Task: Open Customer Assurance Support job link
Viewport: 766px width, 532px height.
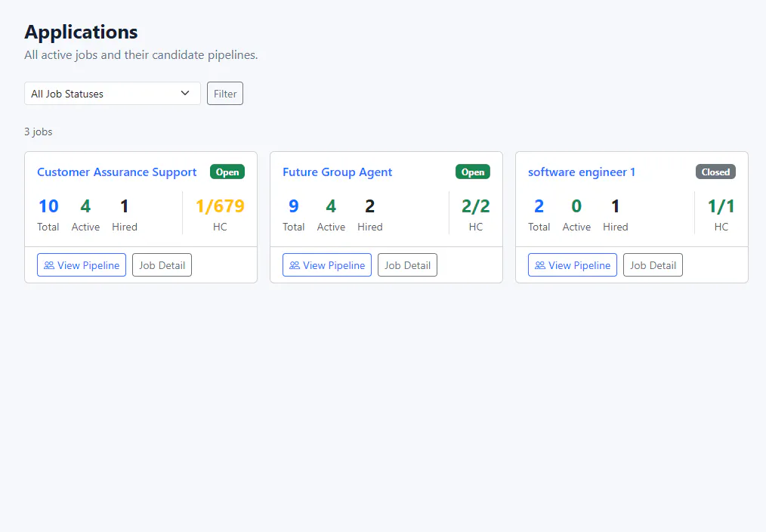Action: coord(117,172)
